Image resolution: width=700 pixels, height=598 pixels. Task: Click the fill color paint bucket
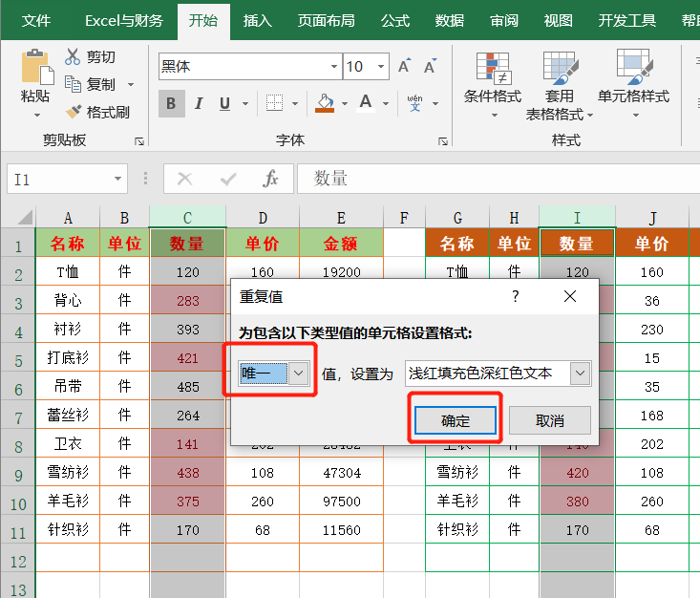(x=326, y=103)
